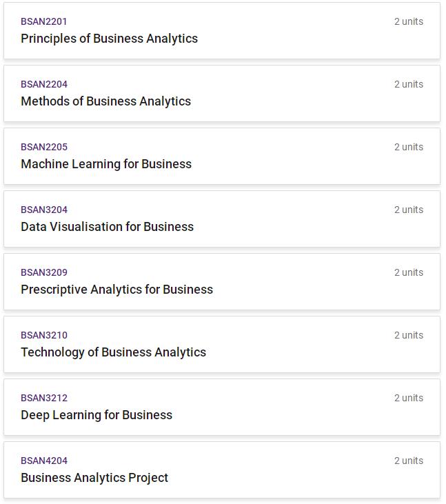
Task: Open Methods of Business Analytics course
Action: [105, 101]
